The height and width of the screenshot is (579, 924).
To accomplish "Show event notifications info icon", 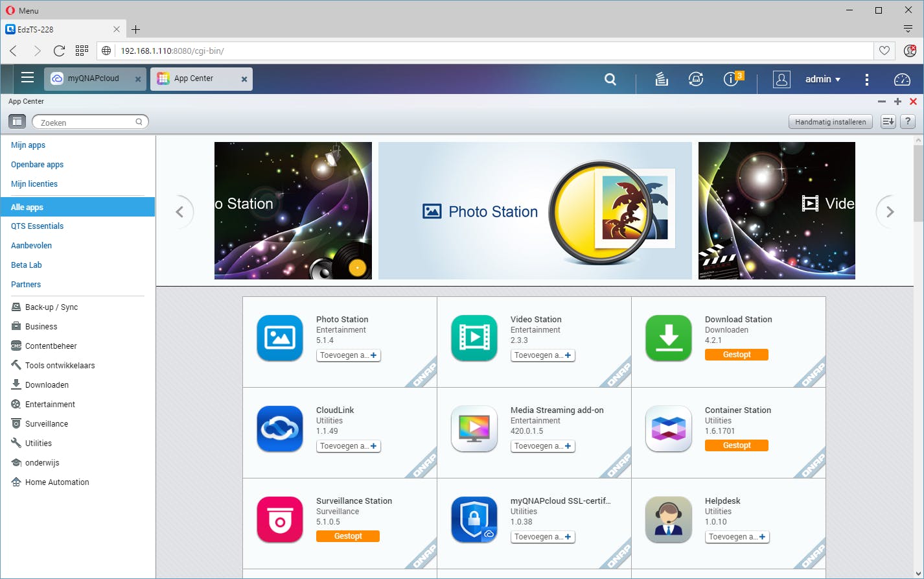I will click(x=732, y=78).
